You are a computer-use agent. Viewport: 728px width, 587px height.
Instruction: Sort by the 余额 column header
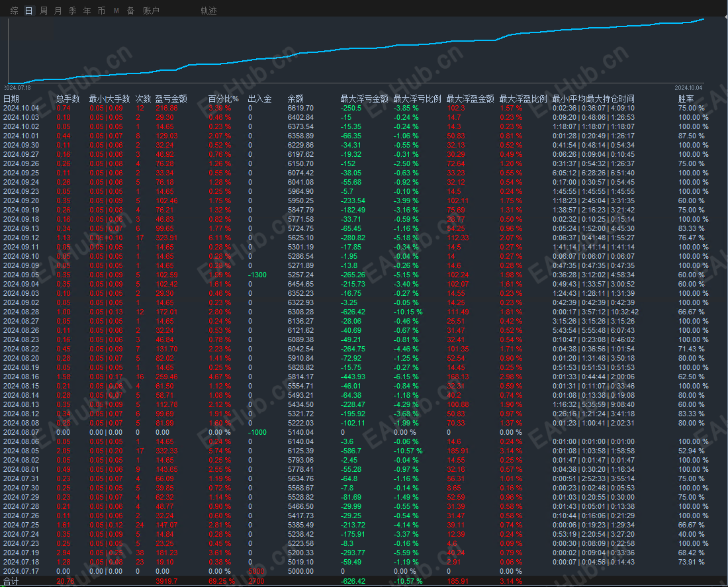click(x=295, y=99)
